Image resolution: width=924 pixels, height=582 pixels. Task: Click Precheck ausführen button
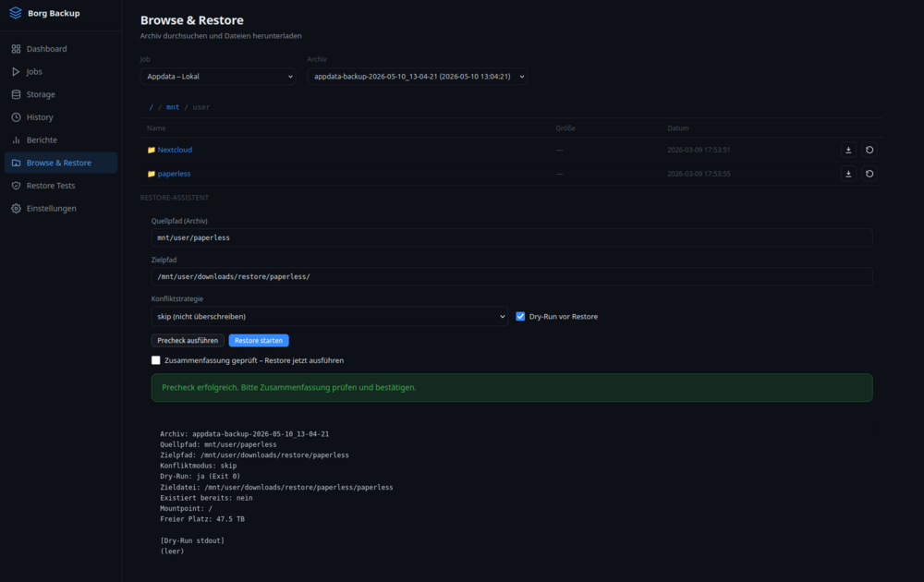[188, 341]
